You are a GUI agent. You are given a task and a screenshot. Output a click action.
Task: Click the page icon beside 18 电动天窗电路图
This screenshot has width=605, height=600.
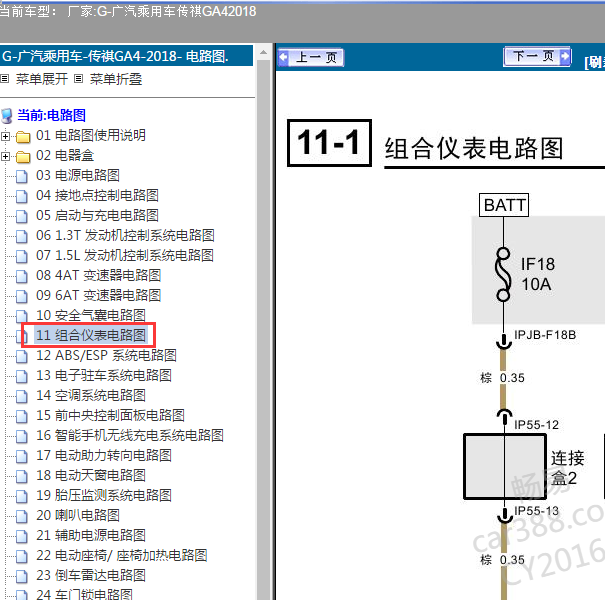pos(22,477)
